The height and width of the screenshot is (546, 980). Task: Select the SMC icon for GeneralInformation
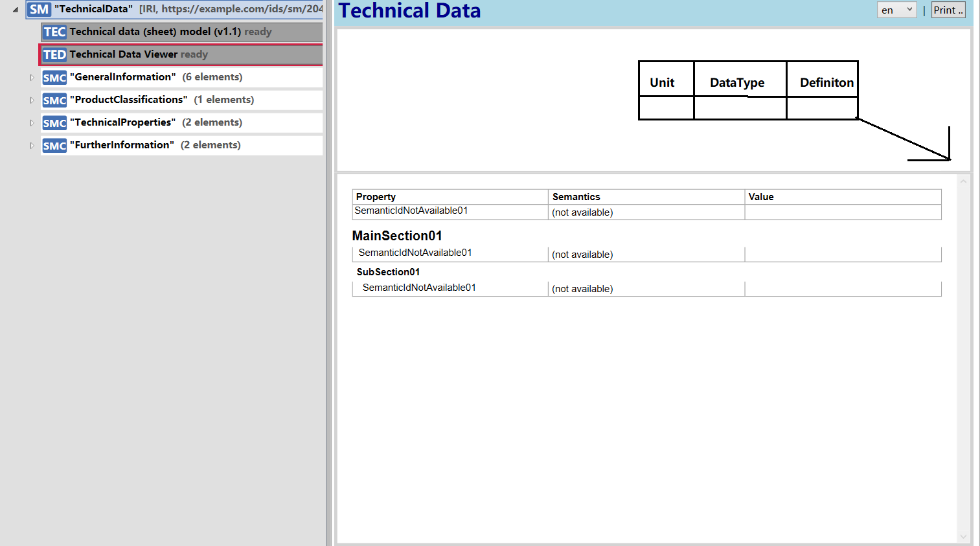coord(54,77)
